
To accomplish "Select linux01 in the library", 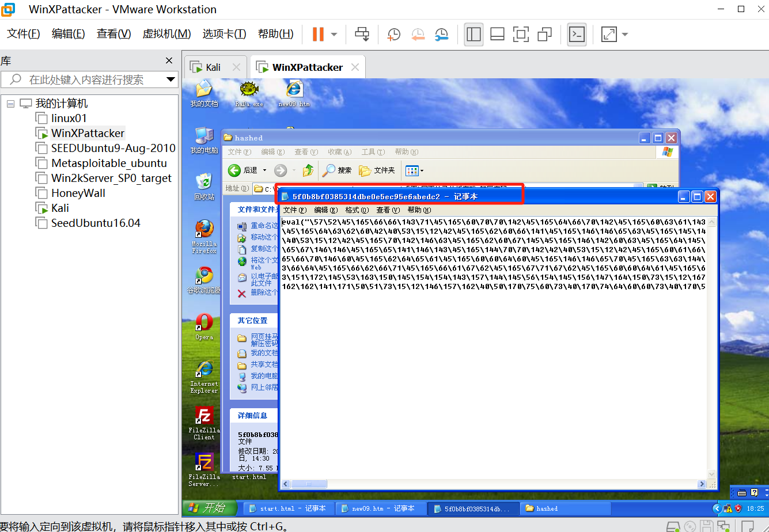I will click(x=69, y=118).
